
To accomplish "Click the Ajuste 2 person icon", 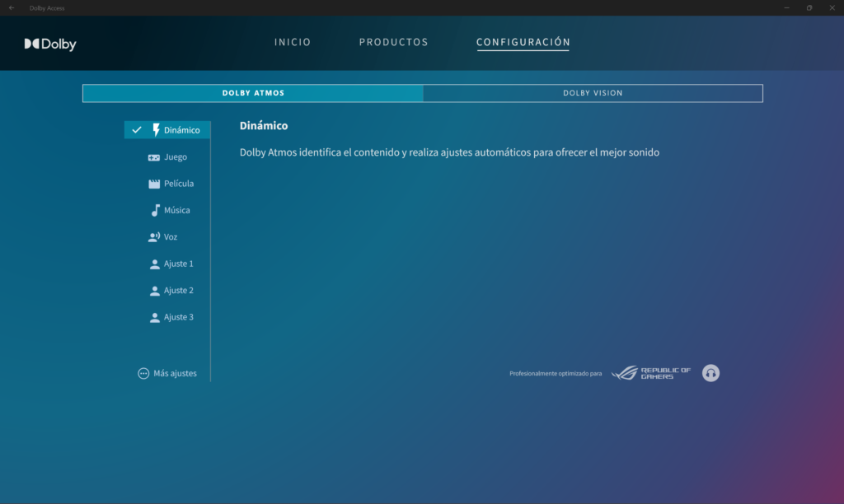I will 154,291.
